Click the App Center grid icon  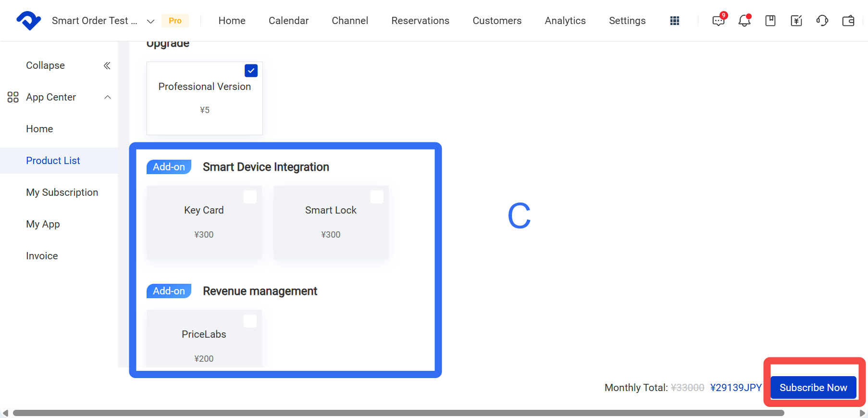click(13, 97)
